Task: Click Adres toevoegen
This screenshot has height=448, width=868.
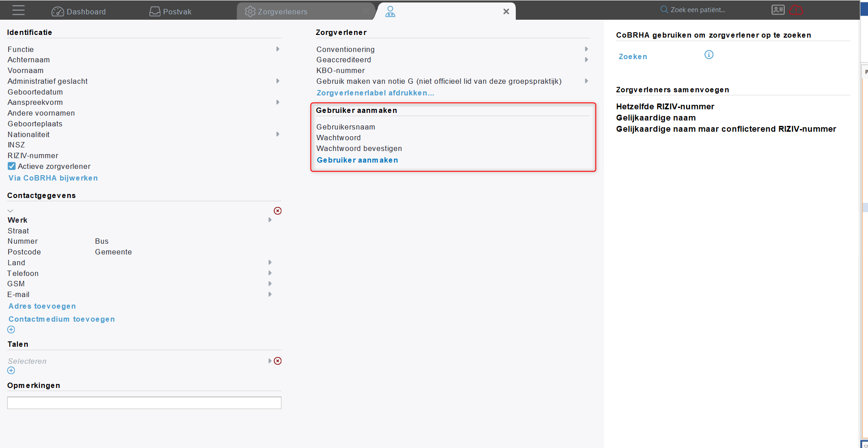Action: [42, 306]
